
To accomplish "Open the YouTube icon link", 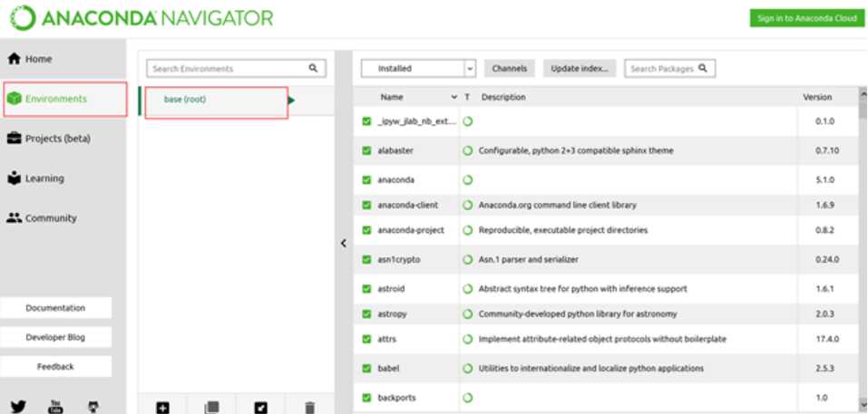I will 56,407.
